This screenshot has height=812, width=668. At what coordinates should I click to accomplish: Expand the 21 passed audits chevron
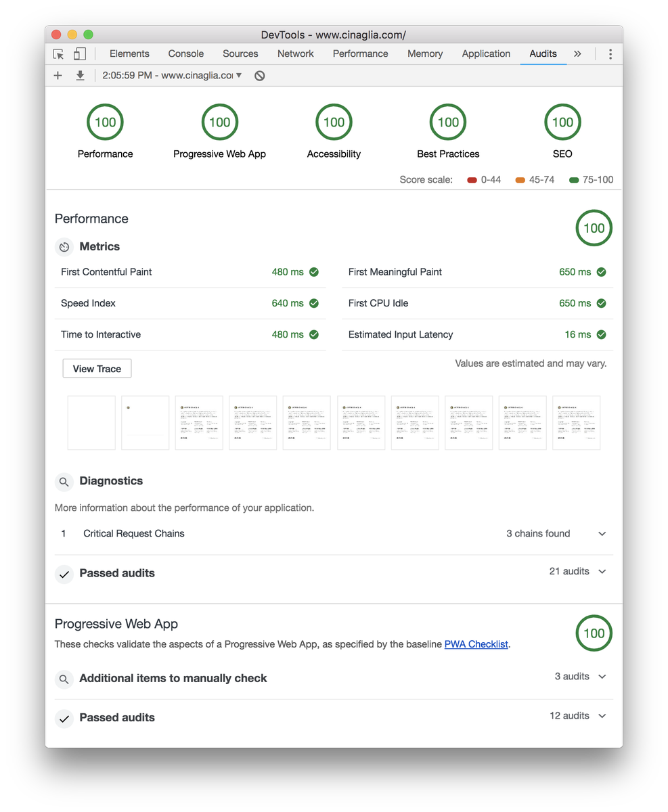click(x=602, y=572)
